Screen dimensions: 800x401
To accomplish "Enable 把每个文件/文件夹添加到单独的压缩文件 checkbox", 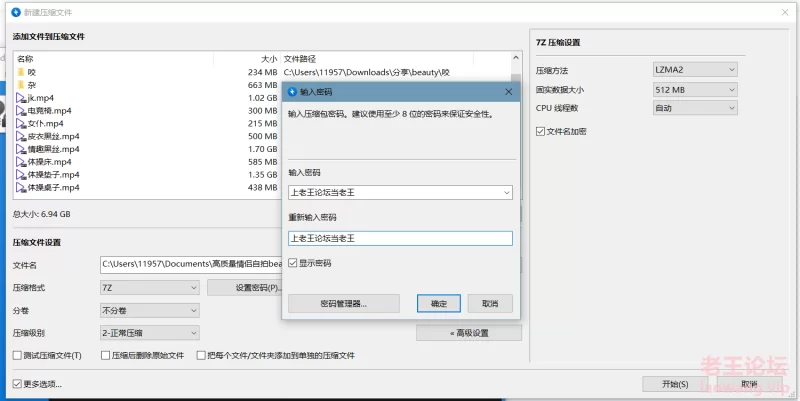I will coord(201,355).
